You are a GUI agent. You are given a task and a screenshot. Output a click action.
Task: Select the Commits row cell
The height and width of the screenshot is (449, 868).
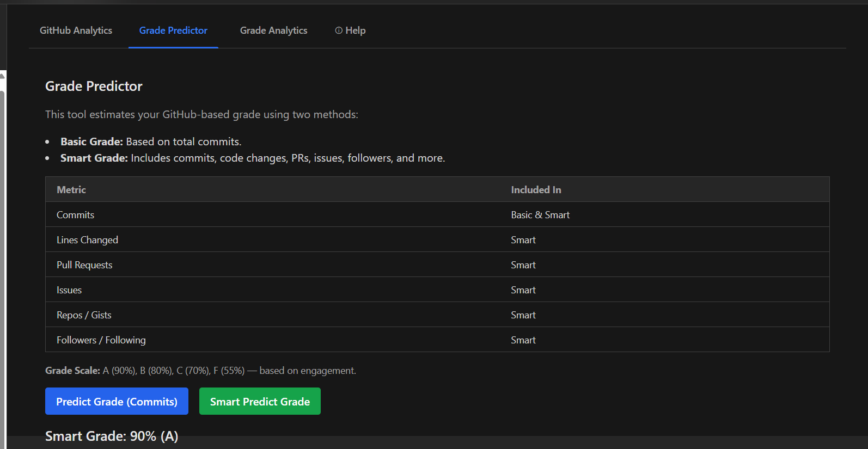tap(273, 214)
